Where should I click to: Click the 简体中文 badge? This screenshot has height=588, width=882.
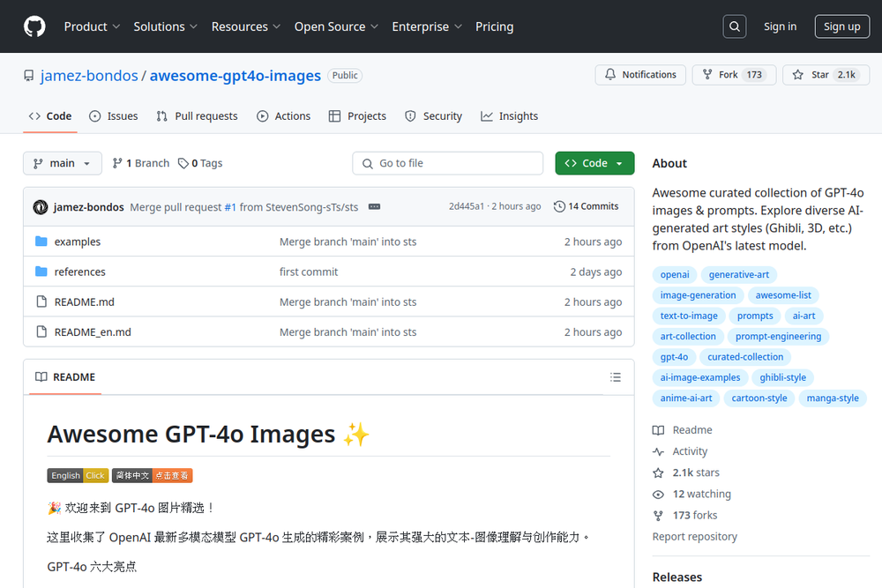pyautogui.click(x=153, y=475)
